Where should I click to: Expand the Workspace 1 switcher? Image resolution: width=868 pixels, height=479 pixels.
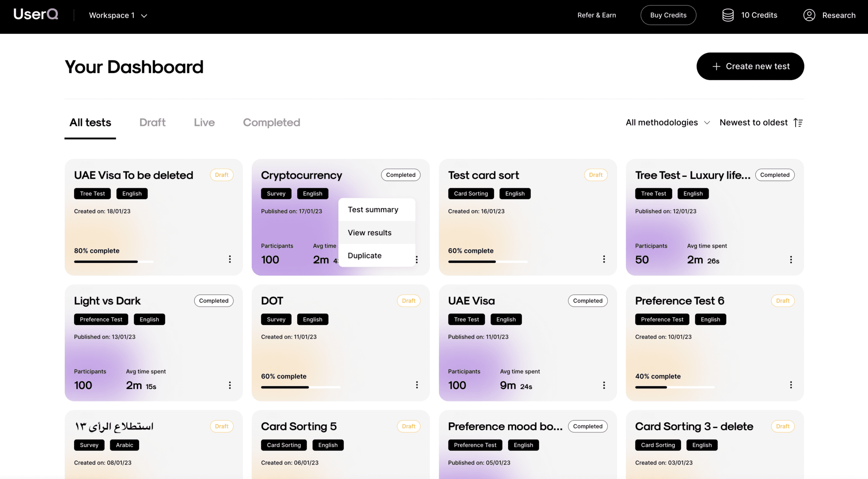coord(118,16)
